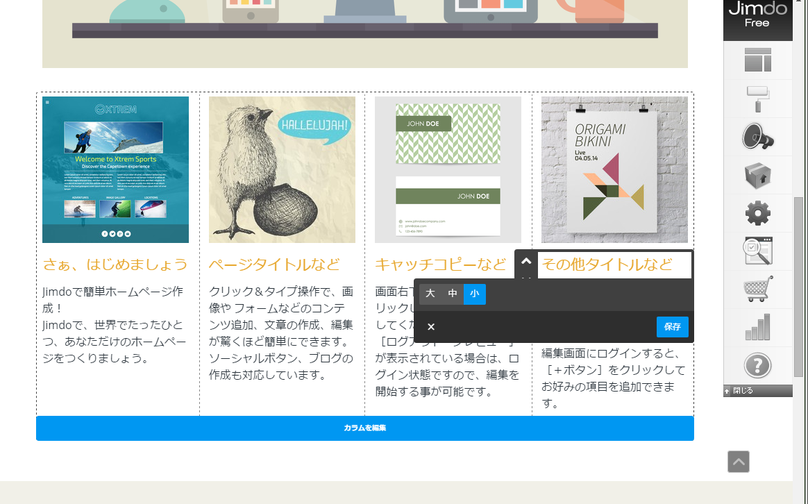Image resolution: width=808 pixels, height=504 pixels.
Task: Click heading ページタイトルなど
Action: click(x=274, y=265)
